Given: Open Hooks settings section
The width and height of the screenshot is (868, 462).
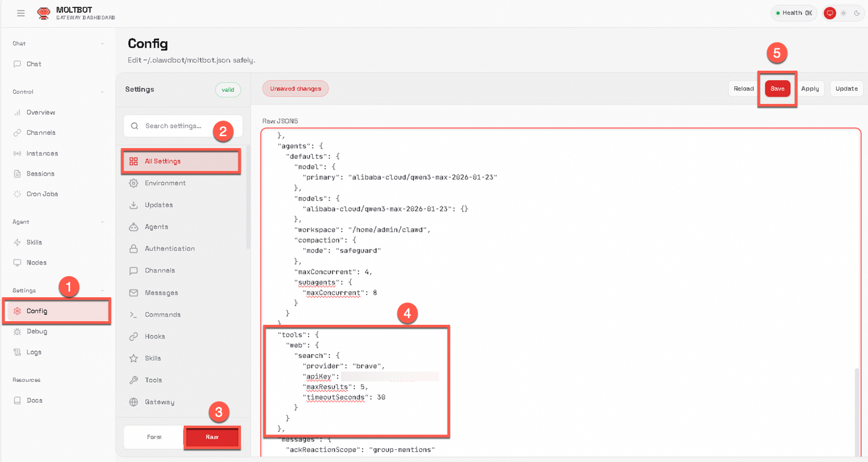Looking at the screenshot, I should pos(155,337).
